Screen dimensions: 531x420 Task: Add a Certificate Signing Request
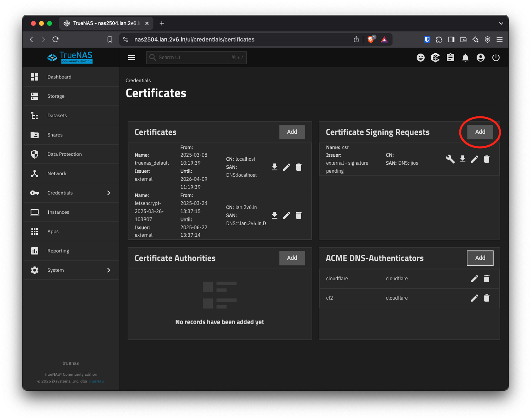coord(480,132)
